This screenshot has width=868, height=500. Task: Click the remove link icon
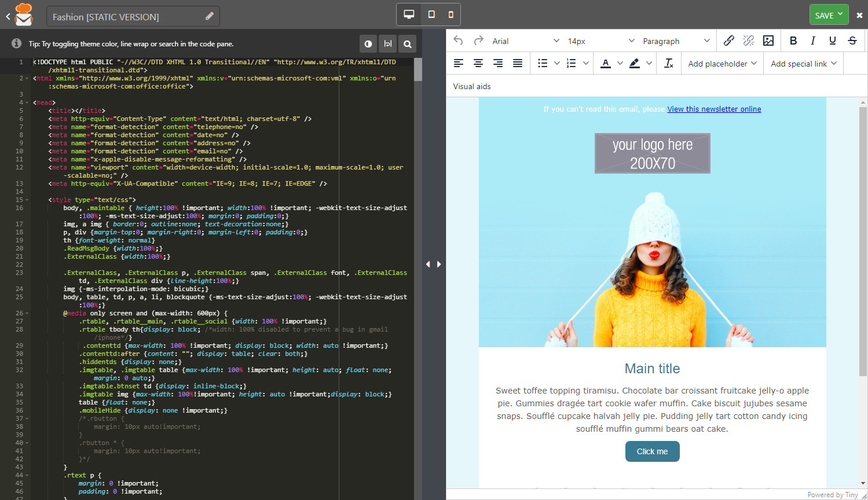coord(749,41)
